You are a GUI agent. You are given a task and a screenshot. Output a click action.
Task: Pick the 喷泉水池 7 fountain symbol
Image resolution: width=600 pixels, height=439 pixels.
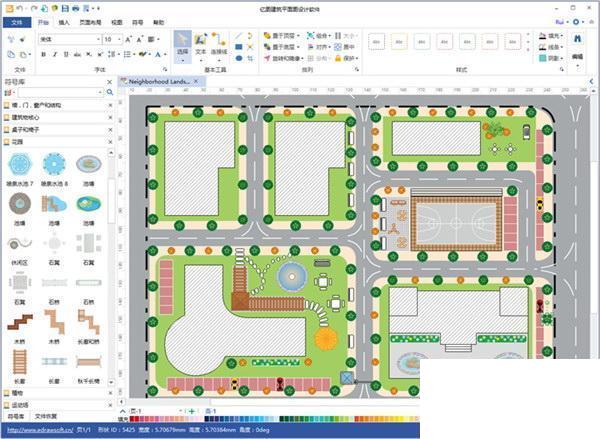click(x=20, y=168)
